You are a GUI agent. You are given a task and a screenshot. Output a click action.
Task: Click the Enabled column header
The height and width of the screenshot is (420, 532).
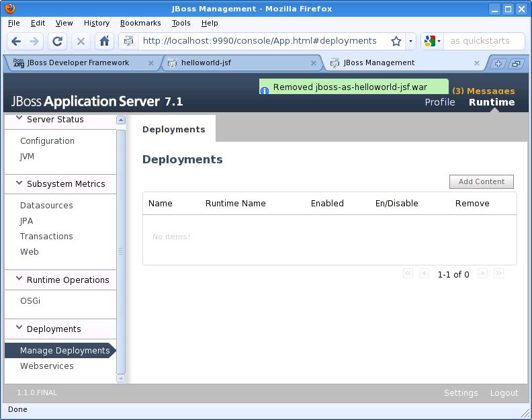[x=327, y=204]
